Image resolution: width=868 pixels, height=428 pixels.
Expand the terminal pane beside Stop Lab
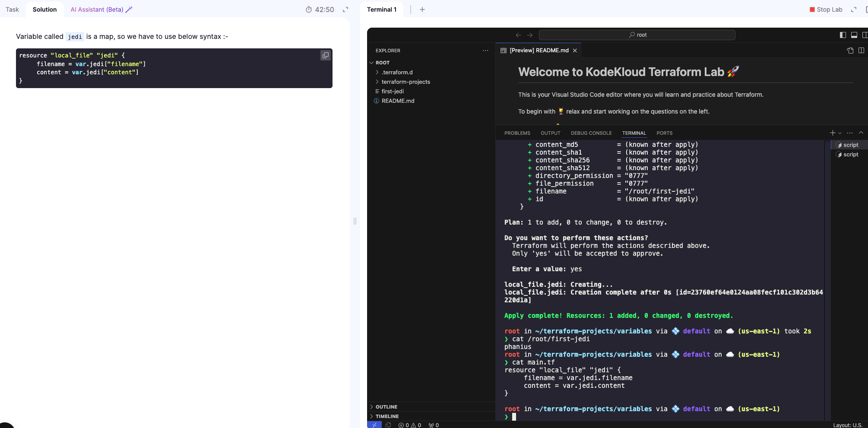(x=854, y=10)
